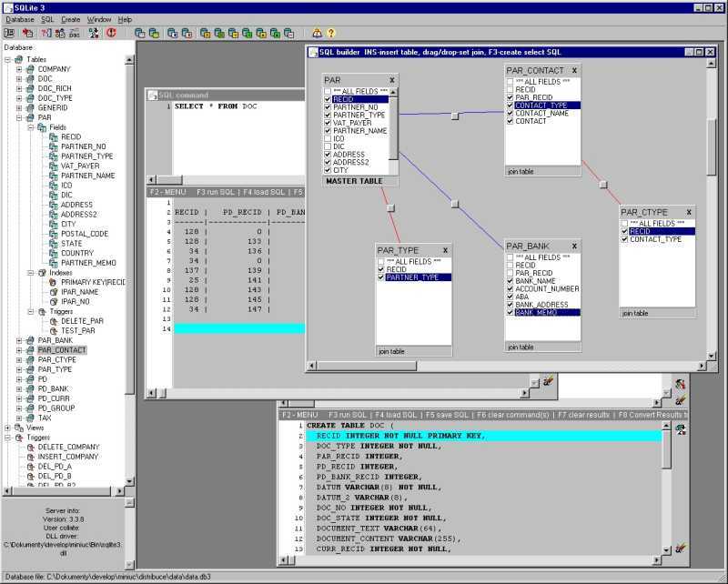Uncheck CONTACT_TYPE in the PAR_CTYPE box
Screen dimensions: 728x584
click(x=624, y=239)
